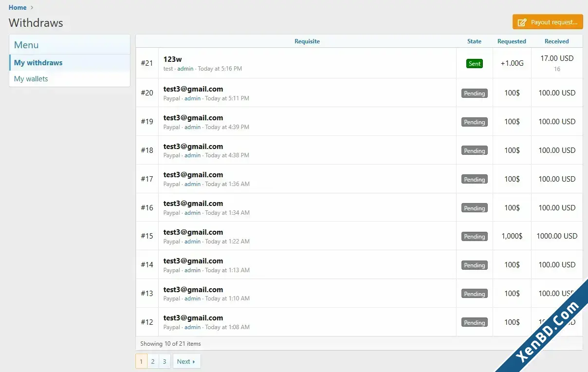588x372 pixels.
Task: Click the 100.00 USD amount in row #16
Action: click(x=557, y=208)
